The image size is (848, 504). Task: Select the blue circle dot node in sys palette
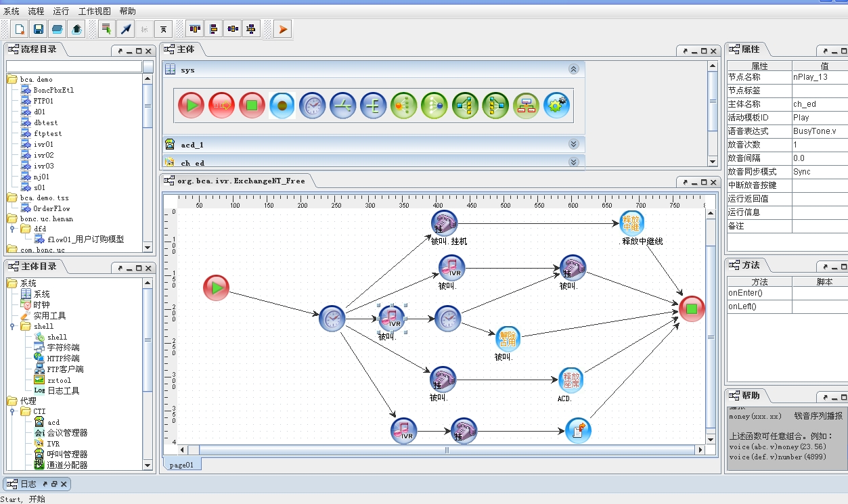(282, 106)
